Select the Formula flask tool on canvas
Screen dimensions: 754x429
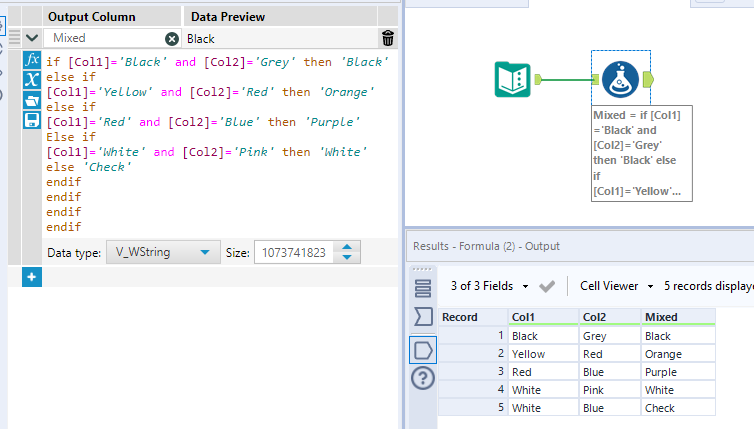point(620,79)
